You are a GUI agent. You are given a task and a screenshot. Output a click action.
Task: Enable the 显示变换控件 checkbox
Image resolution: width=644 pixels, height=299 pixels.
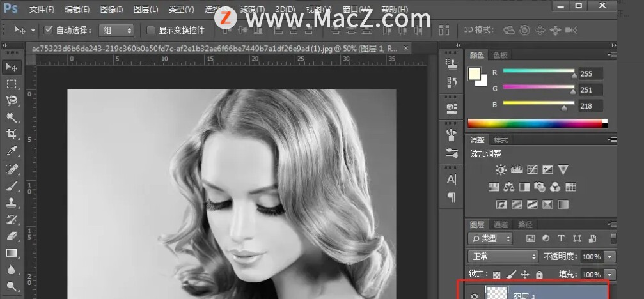click(151, 30)
